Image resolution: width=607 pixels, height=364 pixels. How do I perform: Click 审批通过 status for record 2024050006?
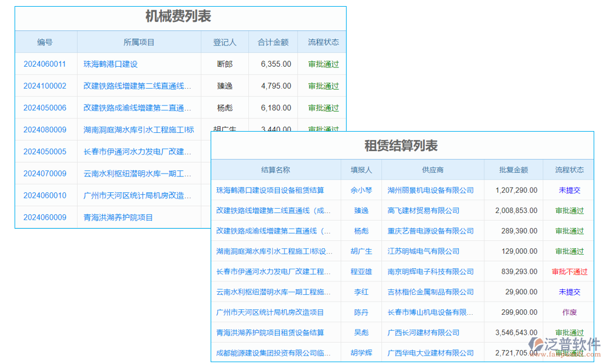[322, 107]
